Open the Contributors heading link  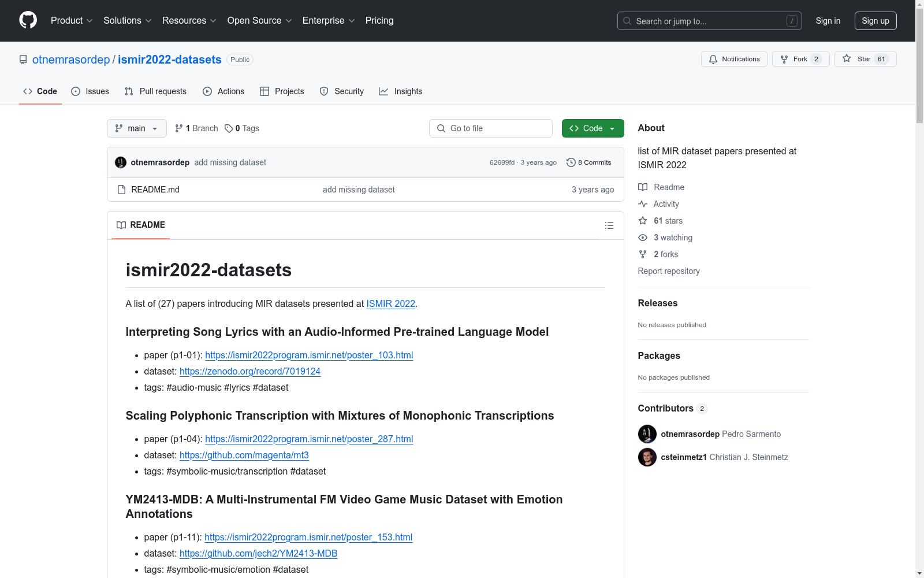click(673, 408)
